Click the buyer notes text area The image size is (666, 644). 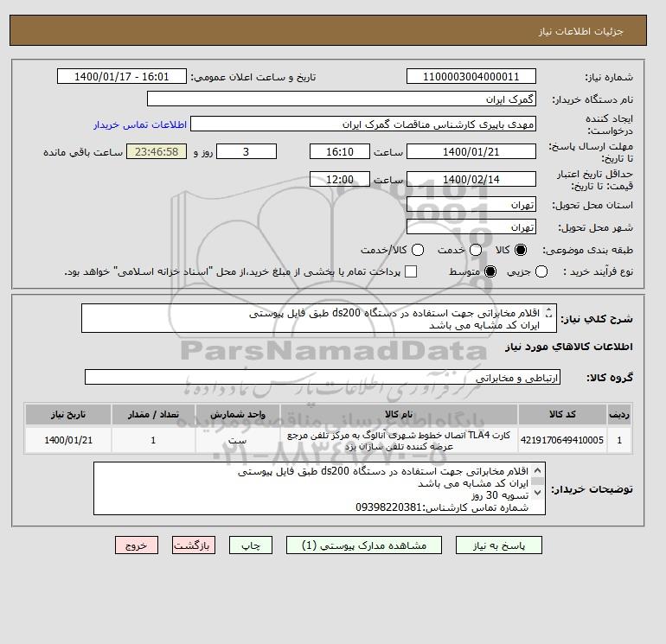pos(319,488)
